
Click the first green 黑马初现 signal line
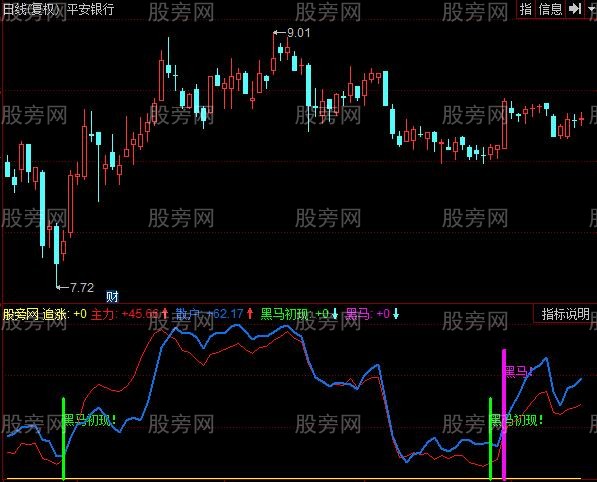pyautogui.click(x=64, y=439)
